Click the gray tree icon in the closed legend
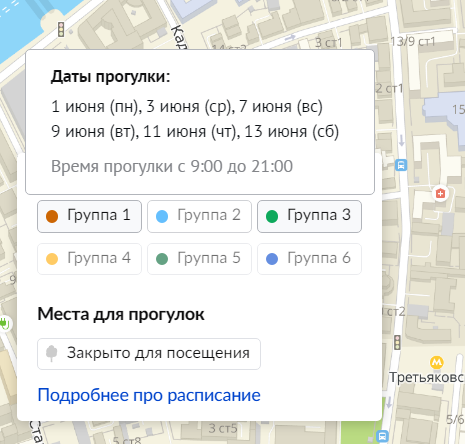Screen dimensions: 465x444 [x=51, y=353]
